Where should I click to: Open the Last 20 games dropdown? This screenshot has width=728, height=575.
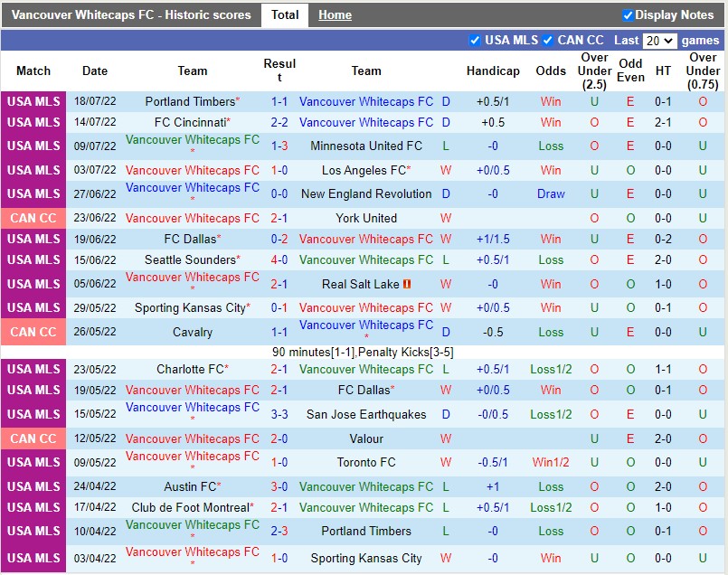[659, 41]
